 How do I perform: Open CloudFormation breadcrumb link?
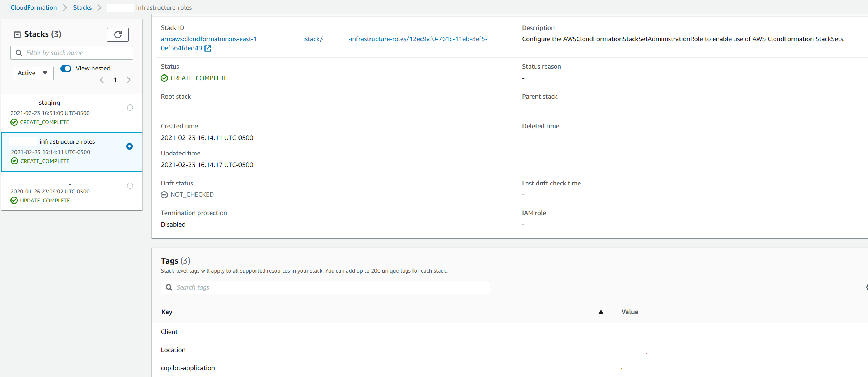pos(34,8)
